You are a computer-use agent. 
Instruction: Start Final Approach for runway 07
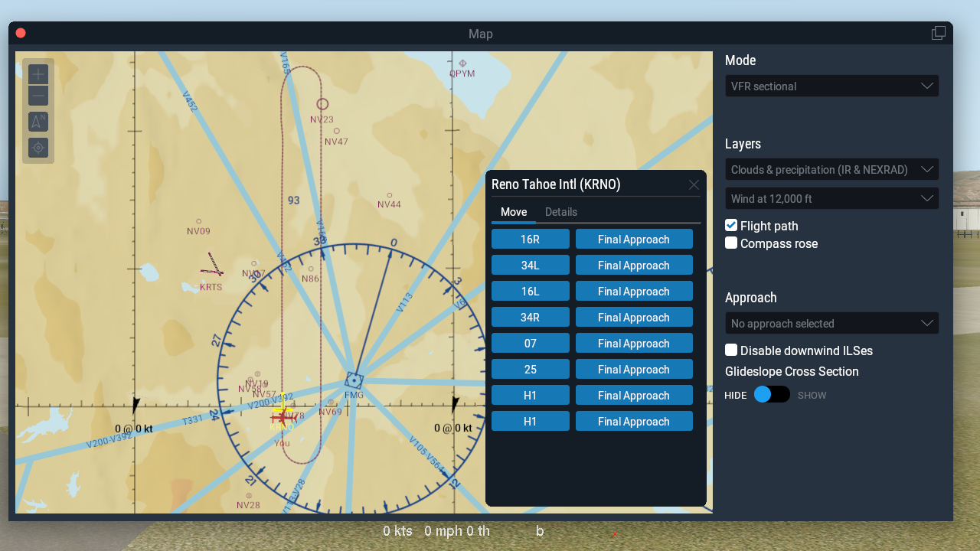click(x=634, y=344)
